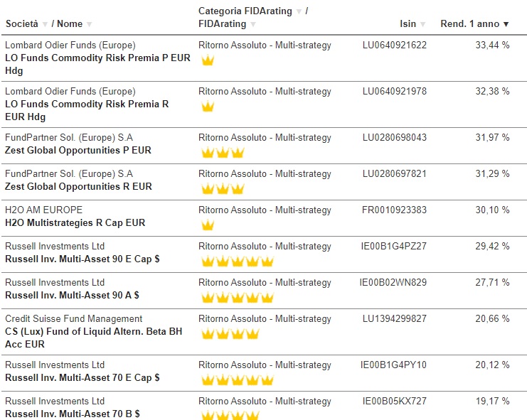Open Russell Inv. Multi-Asset 90 A $
The width and height of the screenshot is (527, 420).
pyautogui.click(x=72, y=295)
